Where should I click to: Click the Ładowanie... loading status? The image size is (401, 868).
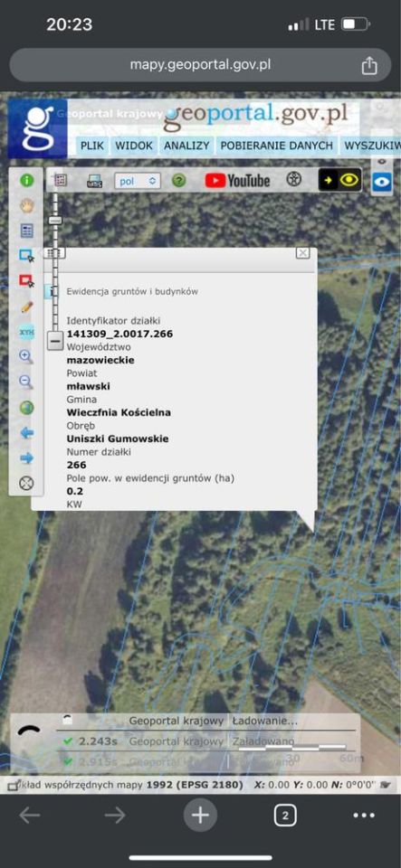point(264,721)
